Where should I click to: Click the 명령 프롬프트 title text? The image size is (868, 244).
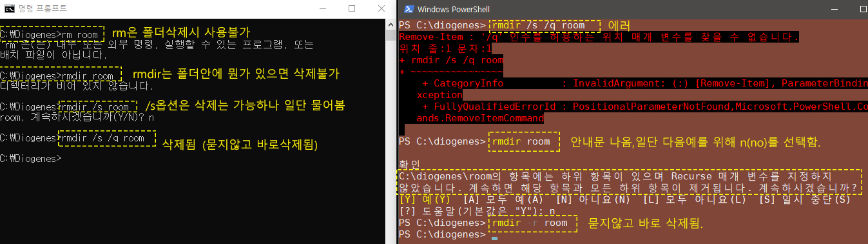(43, 9)
